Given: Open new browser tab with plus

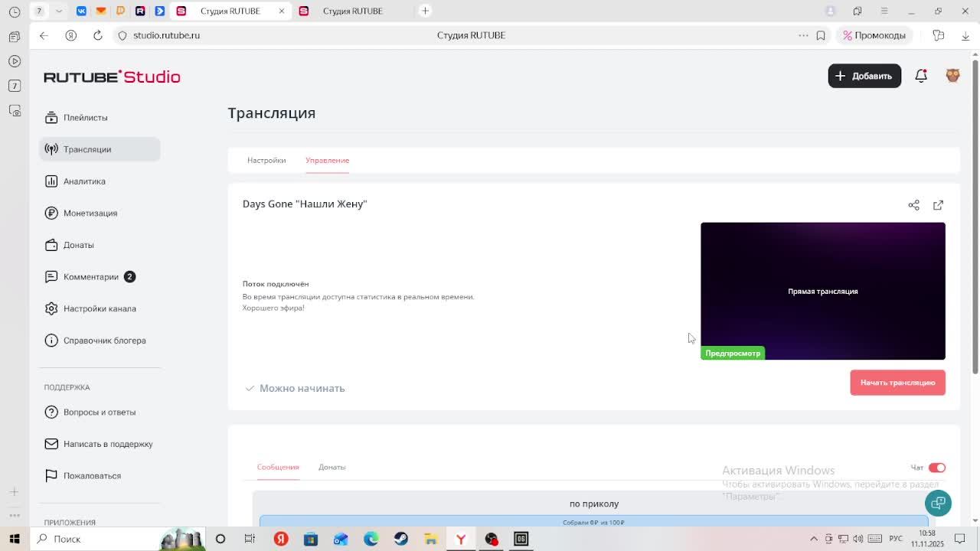Looking at the screenshot, I should click(x=425, y=11).
